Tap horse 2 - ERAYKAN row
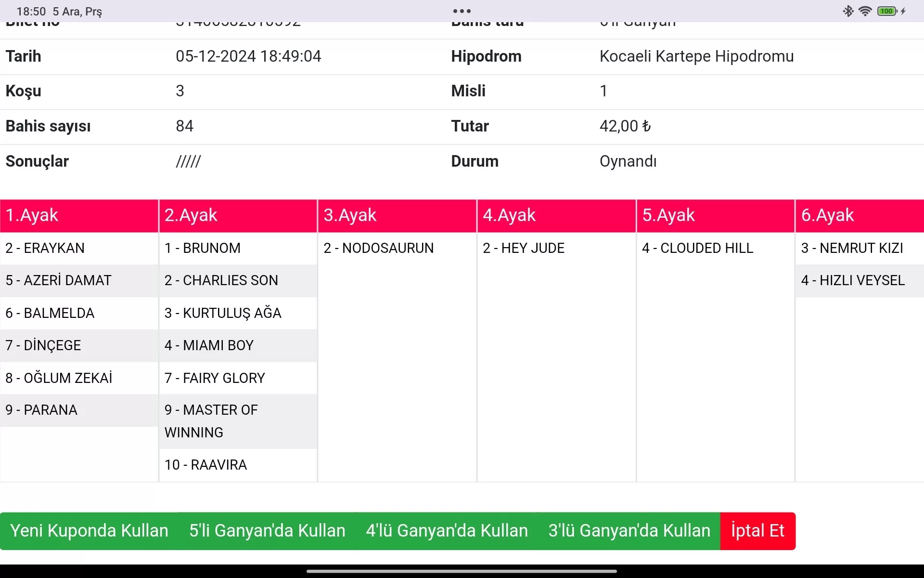This screenshot has width=924, height=578. pos(79,248)
